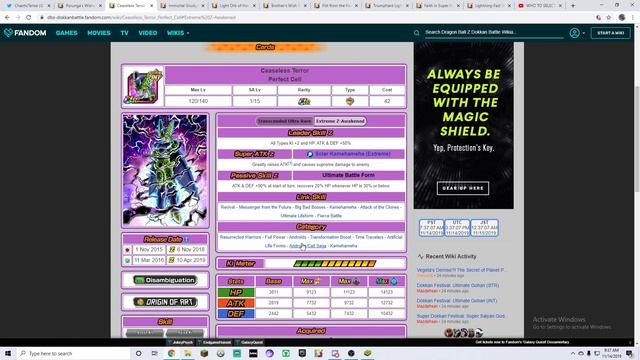The width and height of the screenshot is (640, 360).
Task: Click the Ki Meter gauge bar
Action: pos(335,264)
